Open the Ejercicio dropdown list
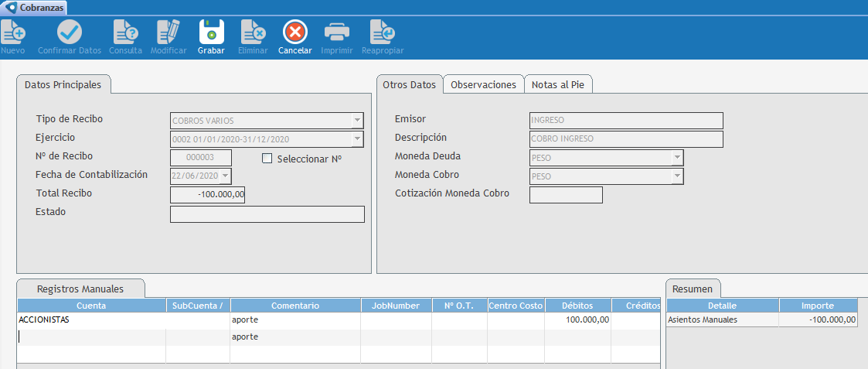868x369 pixels. [x=356, y=139]
